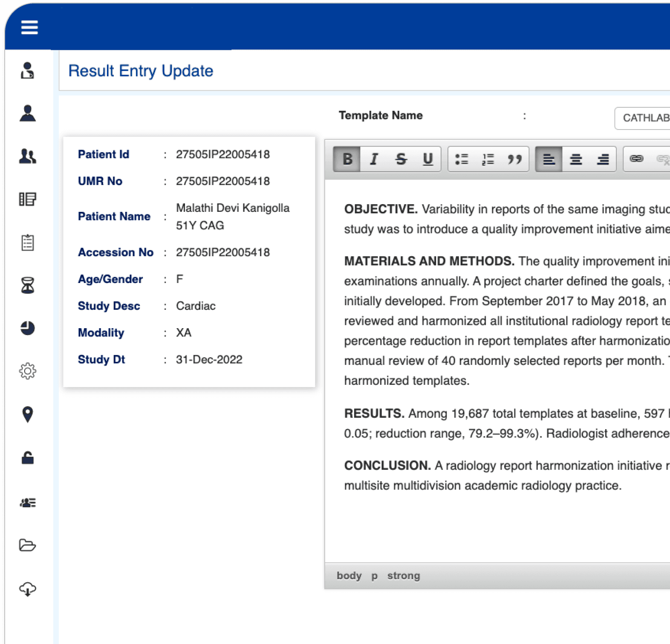Click the insert link icon
670x644 pixels.
[x=637, y=159]
